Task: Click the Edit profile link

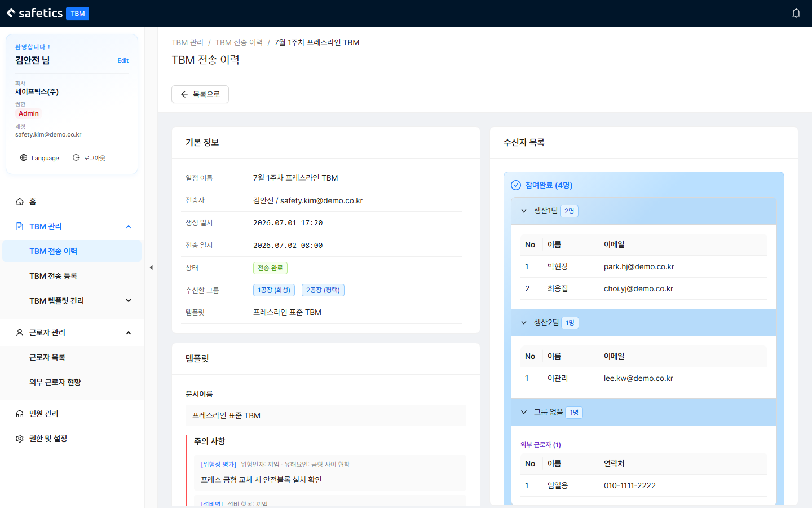Action: point(123,60)
